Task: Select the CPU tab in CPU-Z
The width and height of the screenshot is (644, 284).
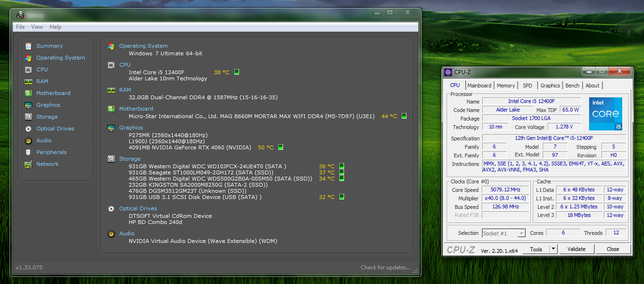Action: (x=455, y=85)
